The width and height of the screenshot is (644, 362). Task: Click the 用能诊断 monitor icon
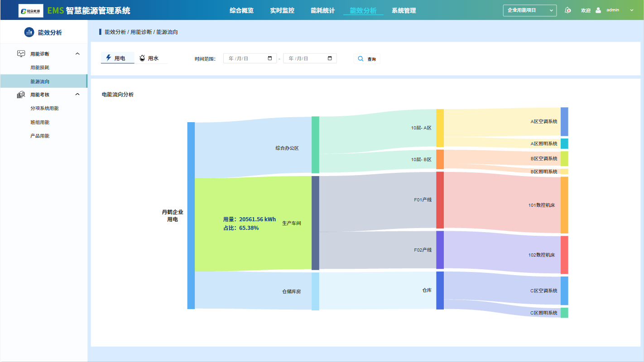21,54
